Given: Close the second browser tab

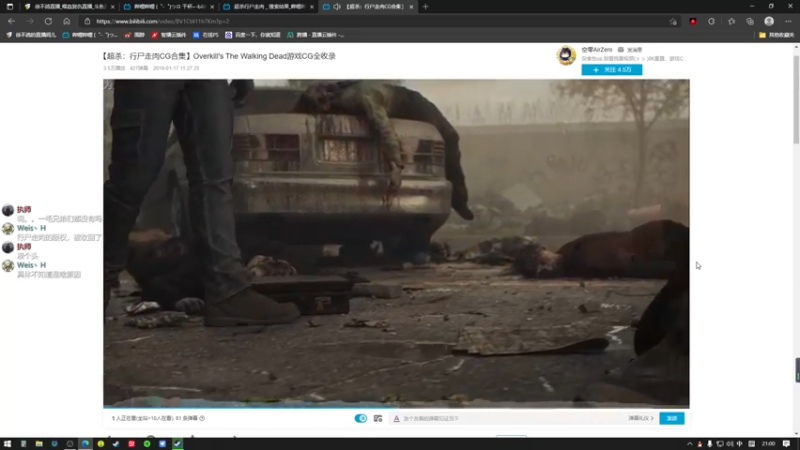Looking at the screenshot, I should (212, 7).
